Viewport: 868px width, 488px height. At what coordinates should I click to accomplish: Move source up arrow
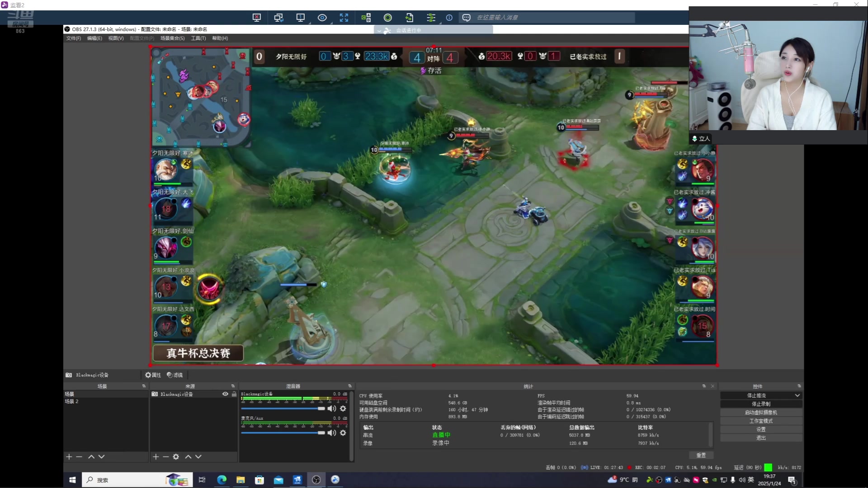click(x=188, y=457)
